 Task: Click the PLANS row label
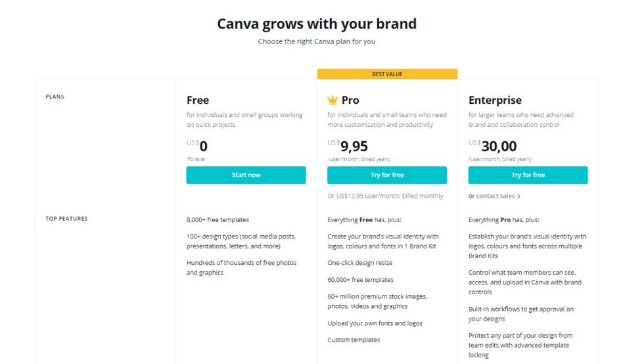click(55, 97)
